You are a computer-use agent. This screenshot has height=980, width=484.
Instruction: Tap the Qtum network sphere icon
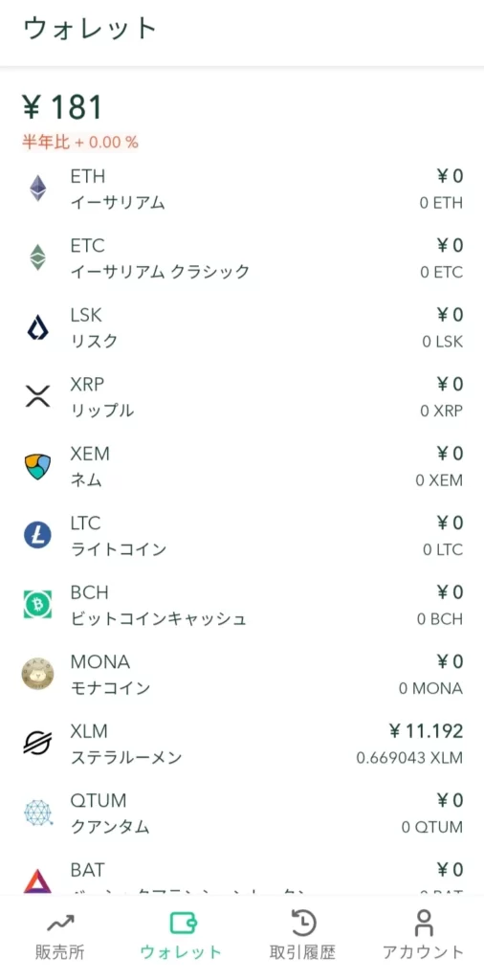pos(38,813)
